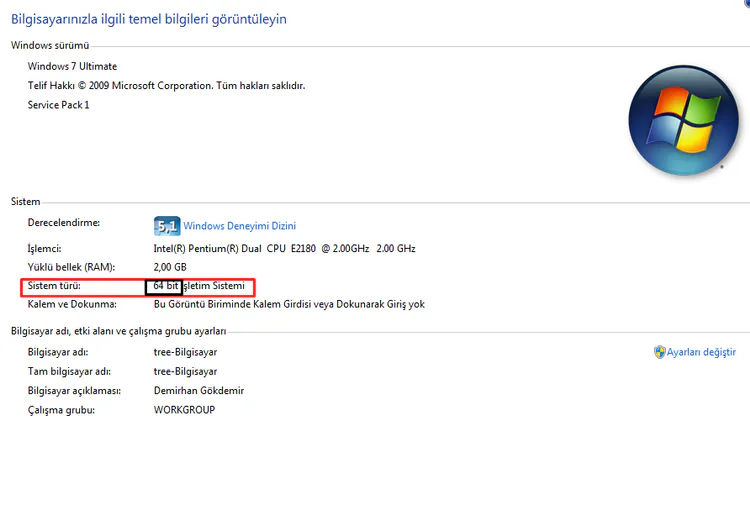750x526 pixels.
Task: Click the 64 bit system type value
Action: click(165, 286)
